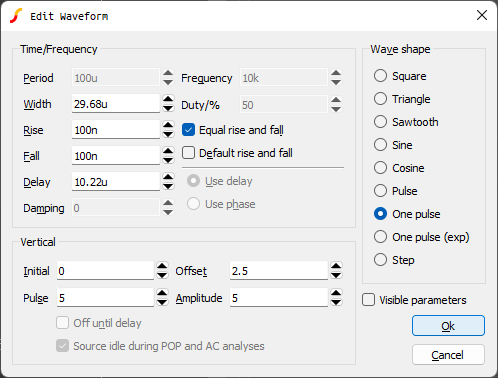
Task: Choose the Step wave shape
Action: point(380,260)
